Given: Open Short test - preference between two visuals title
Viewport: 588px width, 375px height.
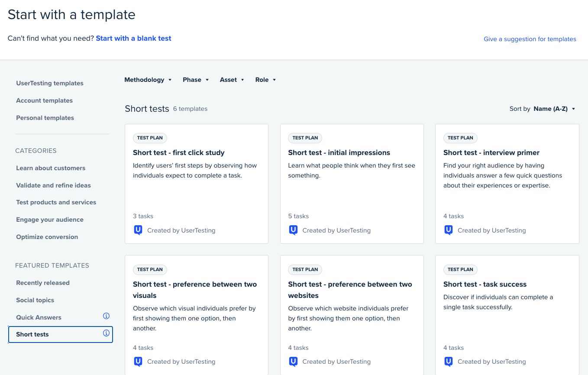Looking at the screenshot, I should pos(195,290).
